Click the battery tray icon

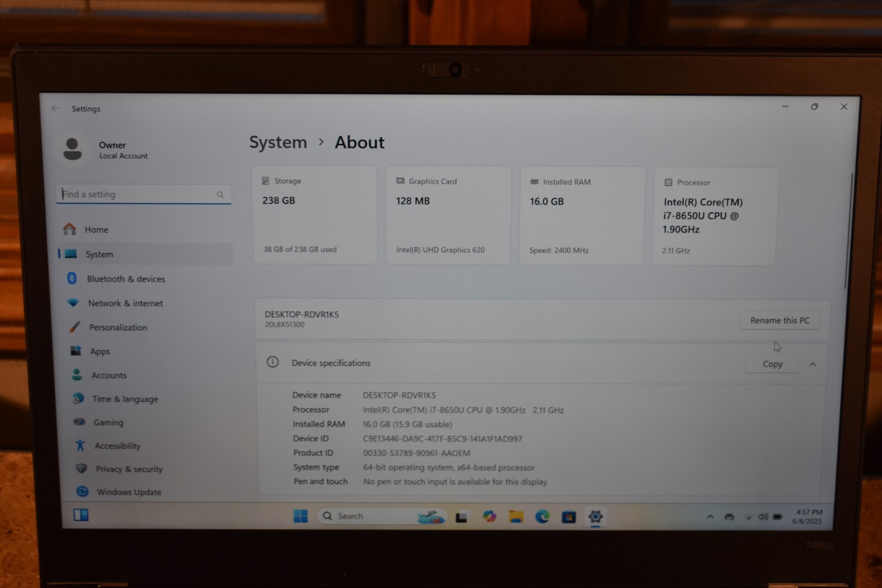(777, 517)
